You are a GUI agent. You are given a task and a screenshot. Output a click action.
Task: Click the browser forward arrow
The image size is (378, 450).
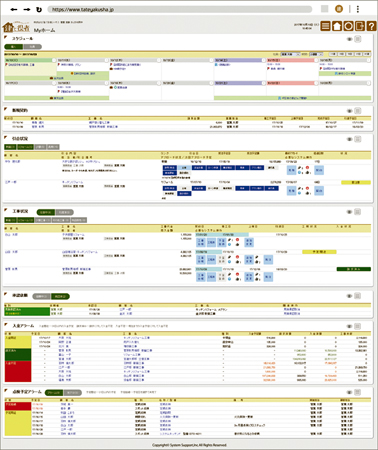click(x=27, y=9)
